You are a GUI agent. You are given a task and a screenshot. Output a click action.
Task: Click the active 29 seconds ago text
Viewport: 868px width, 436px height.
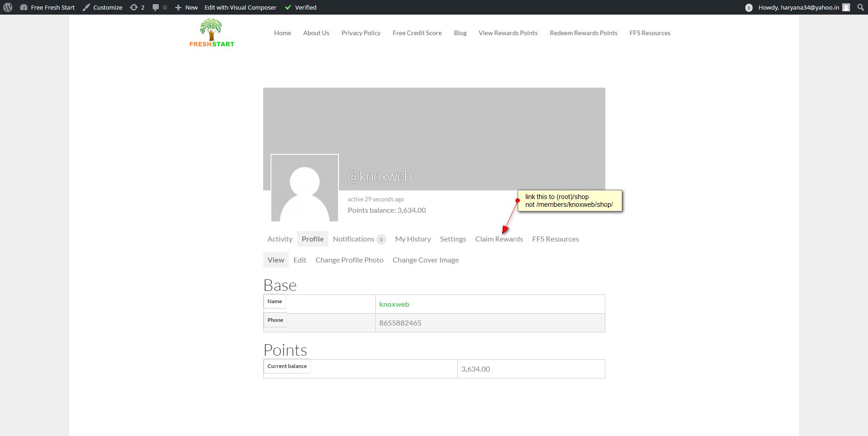point(376,199)
